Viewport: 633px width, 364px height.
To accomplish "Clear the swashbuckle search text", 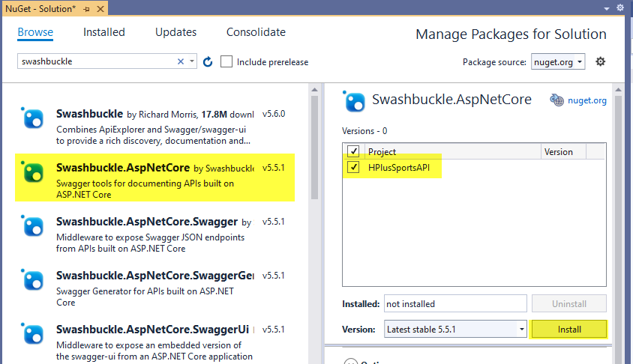I will pos(181,61).
